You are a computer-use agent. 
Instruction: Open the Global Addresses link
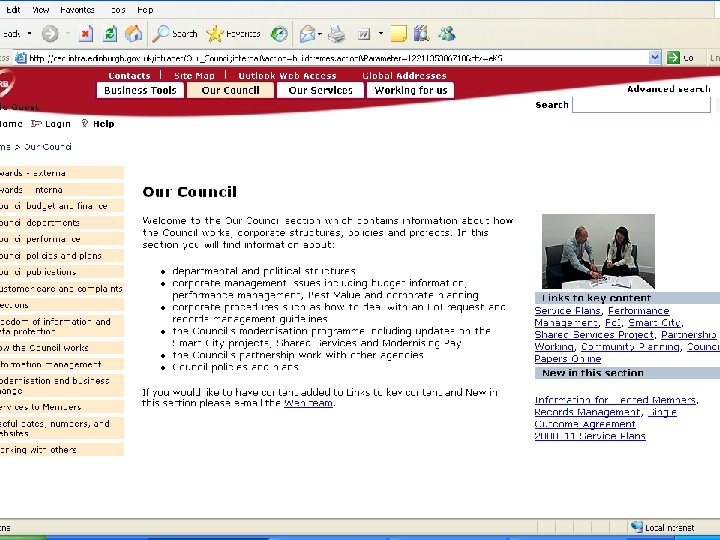pyautogui.click(x=404, y=76)
